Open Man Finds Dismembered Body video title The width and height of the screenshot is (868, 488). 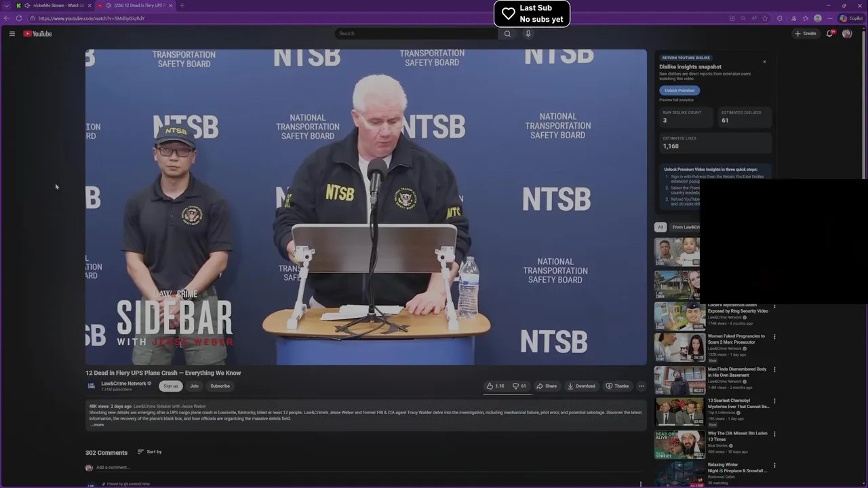[x=737, y=372]
